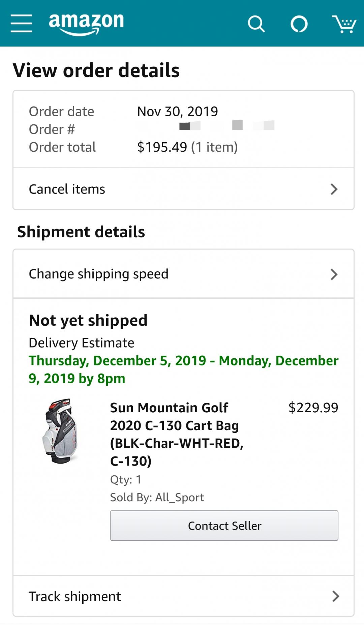Tap the golf cart bag product thumbnail
The width and height of the screenshot is (364, 625).
(61, 431)
